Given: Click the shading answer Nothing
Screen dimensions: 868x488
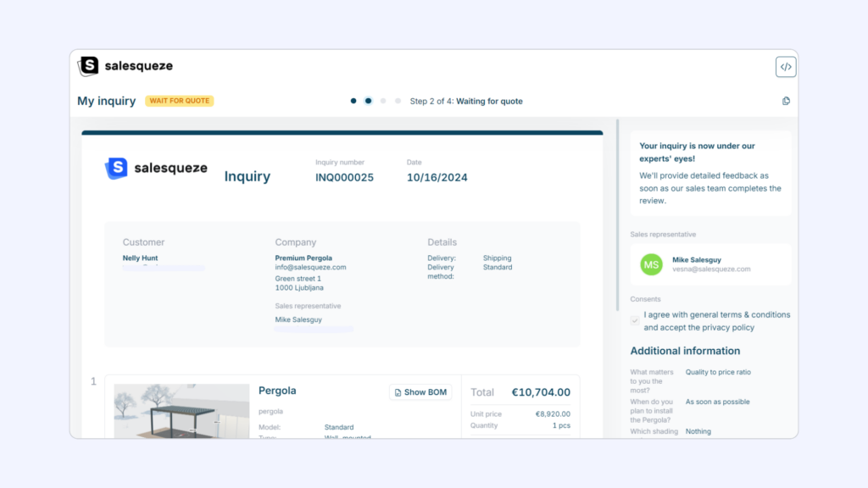Looking at the screenshot, I should pyautogui.click(x=698, y=431).
